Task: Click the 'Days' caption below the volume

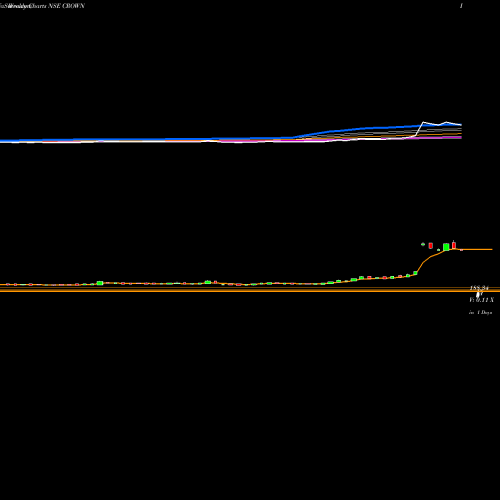Action: [480, 312]
